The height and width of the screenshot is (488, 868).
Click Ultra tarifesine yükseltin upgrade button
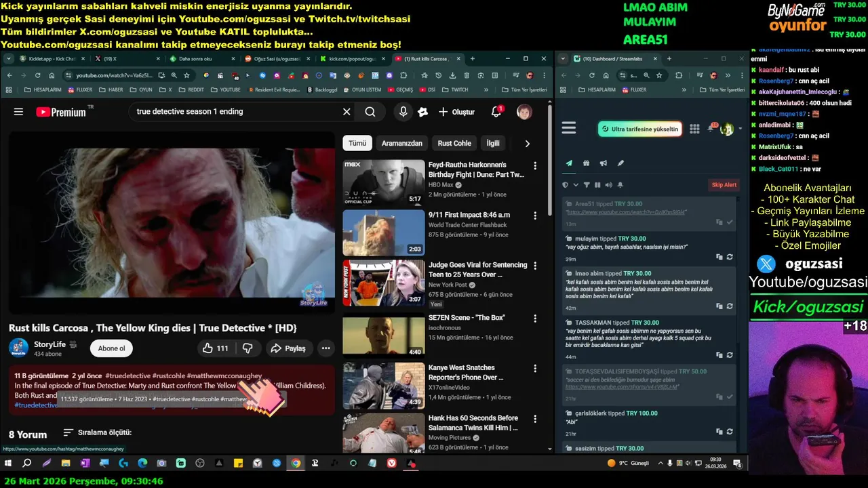[639, 129]
